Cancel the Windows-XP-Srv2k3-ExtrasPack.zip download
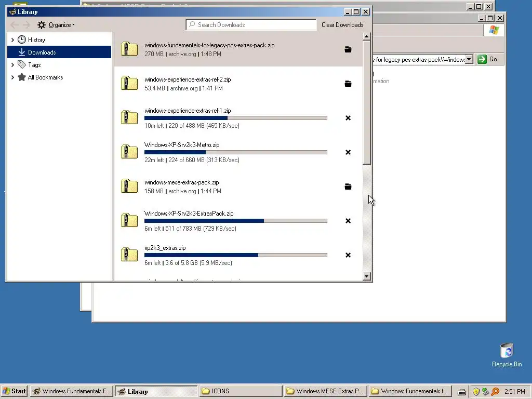Screen dimensions: 532x399 tap(348, 221)
